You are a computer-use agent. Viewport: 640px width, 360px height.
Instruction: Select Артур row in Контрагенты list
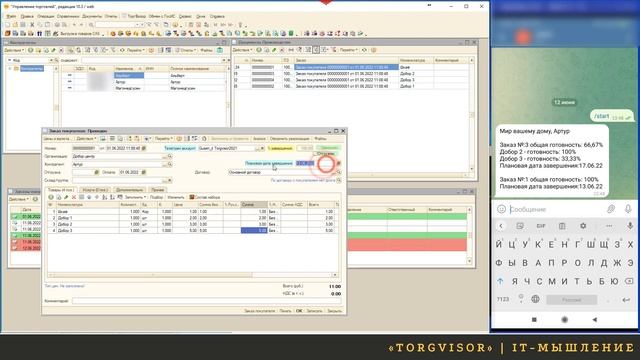[x=145, y=82]
